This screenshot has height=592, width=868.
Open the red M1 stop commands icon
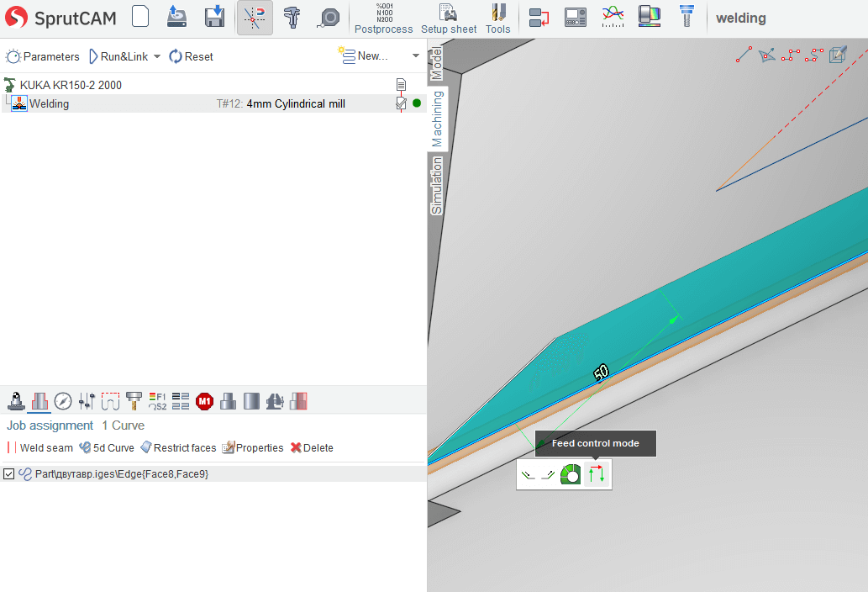tap(204, 401)
